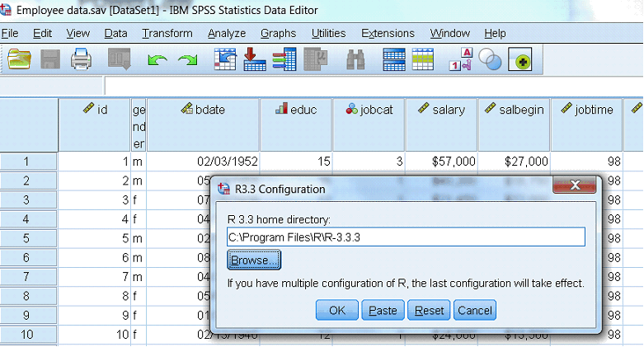Select the salary column header
Screen dimensions: 644x347
(x=441, y=124)
